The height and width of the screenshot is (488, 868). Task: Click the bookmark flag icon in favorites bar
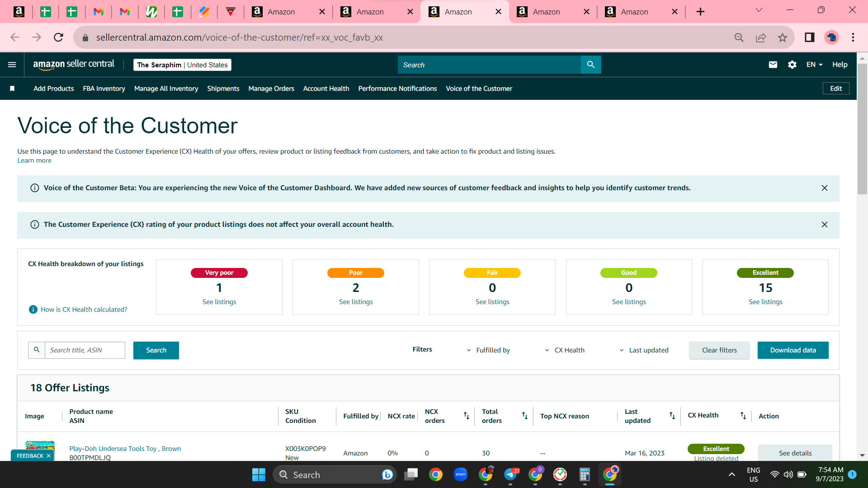(x=12, y=89)
